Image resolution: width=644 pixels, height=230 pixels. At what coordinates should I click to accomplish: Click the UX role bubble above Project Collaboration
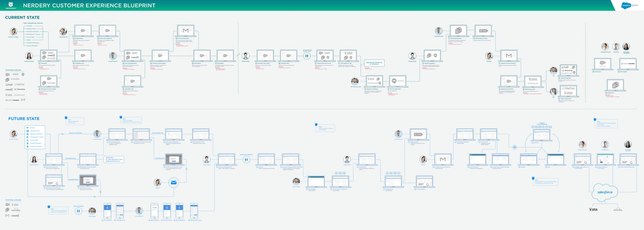coord(547,127)
